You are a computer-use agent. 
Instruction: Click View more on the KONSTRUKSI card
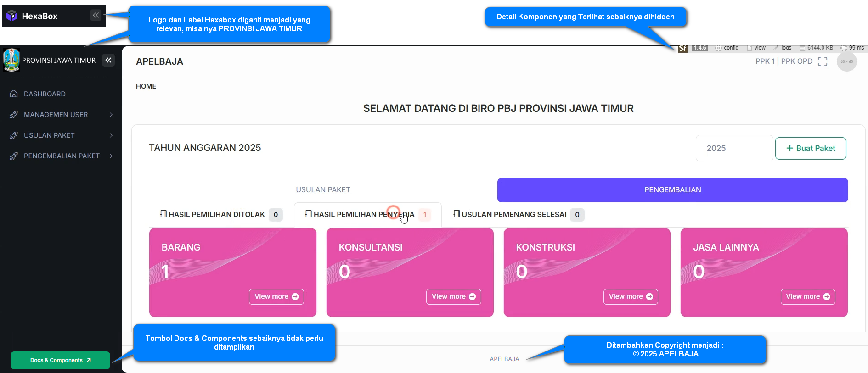click(x=631, y=296)
